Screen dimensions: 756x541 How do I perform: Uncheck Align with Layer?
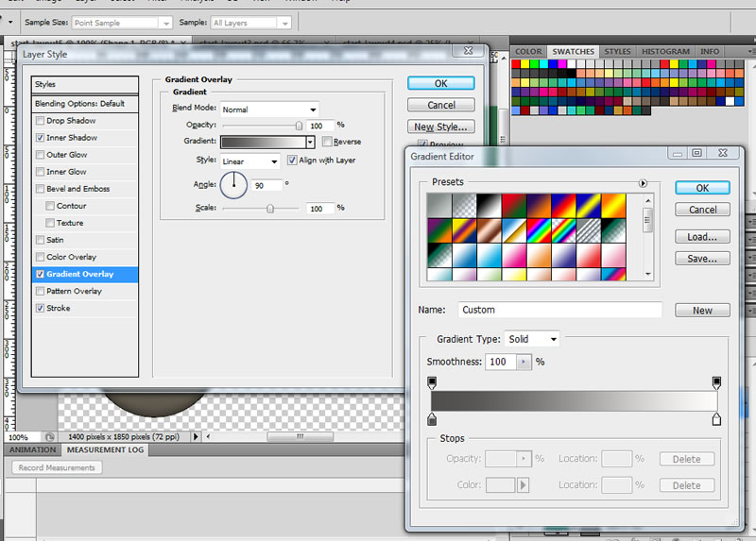(x=292, y=160)
